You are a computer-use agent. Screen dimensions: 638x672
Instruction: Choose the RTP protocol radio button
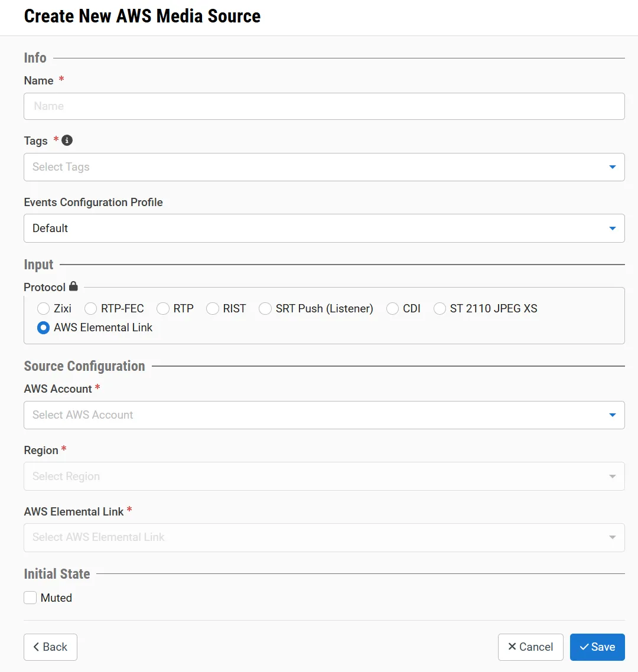163,309
